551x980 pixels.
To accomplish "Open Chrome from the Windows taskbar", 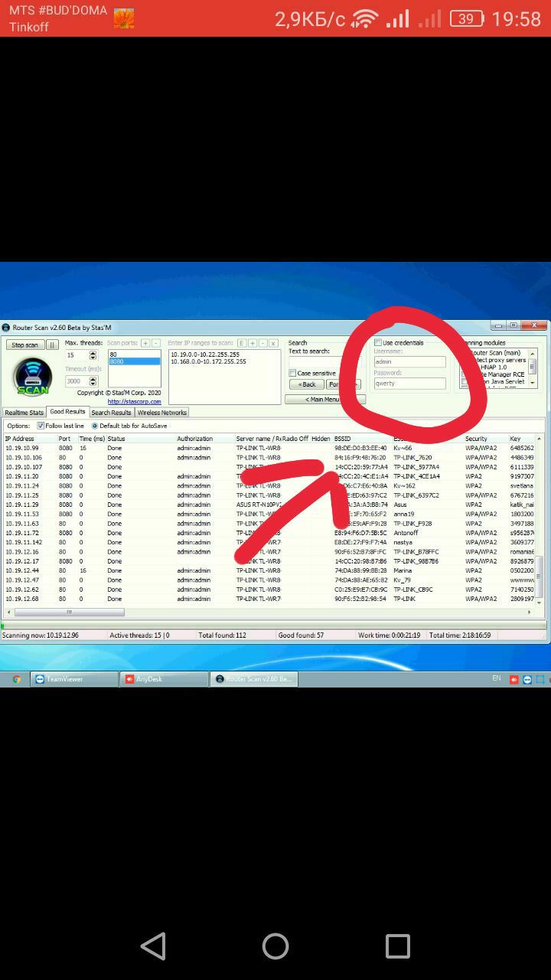I will pos(16,679).
